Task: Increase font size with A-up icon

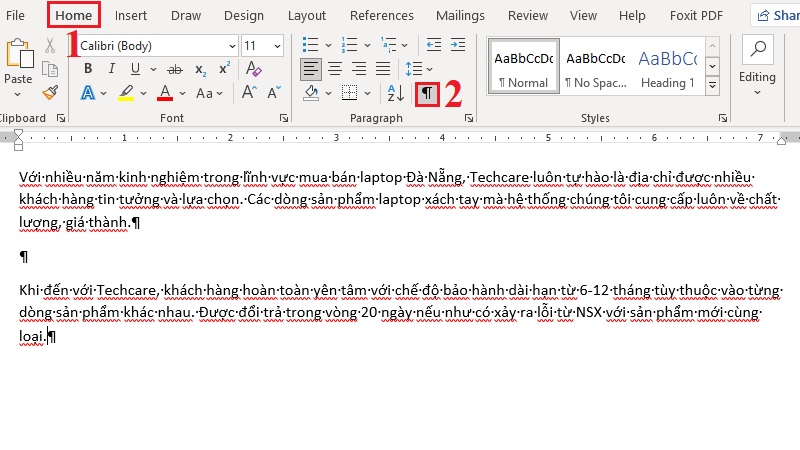Action: [x=249, y=93]
